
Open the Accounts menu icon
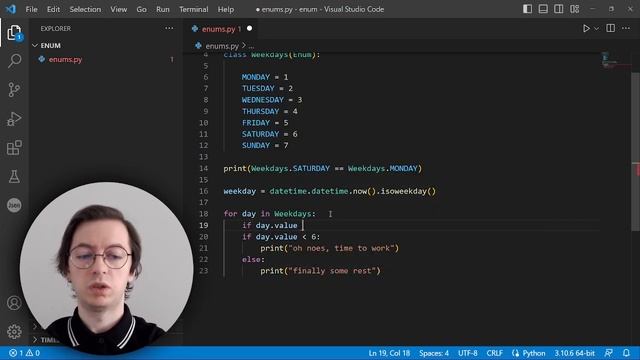point(14,303)
